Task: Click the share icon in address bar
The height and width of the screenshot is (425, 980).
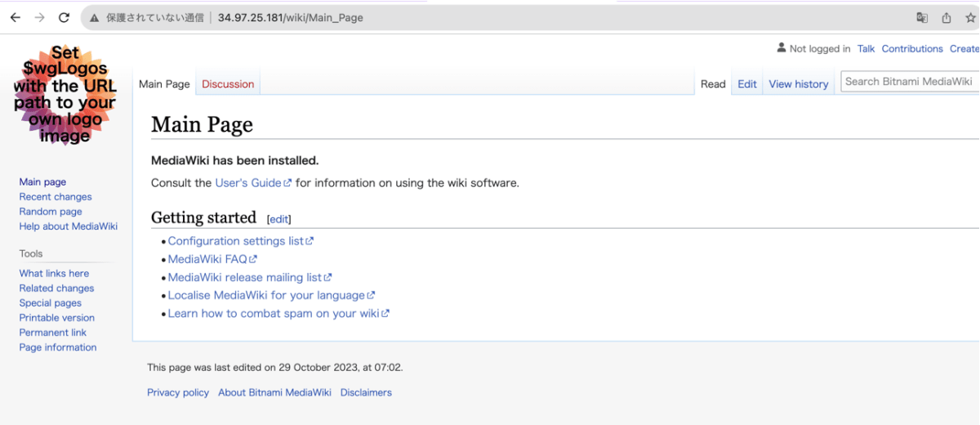Action: coord(947,17)
